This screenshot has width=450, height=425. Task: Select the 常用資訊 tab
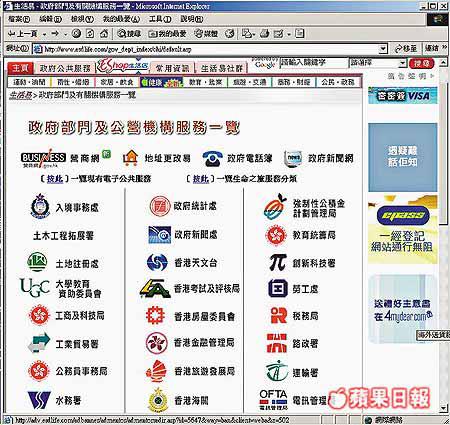pyautogui.click(x=172, y=68)
